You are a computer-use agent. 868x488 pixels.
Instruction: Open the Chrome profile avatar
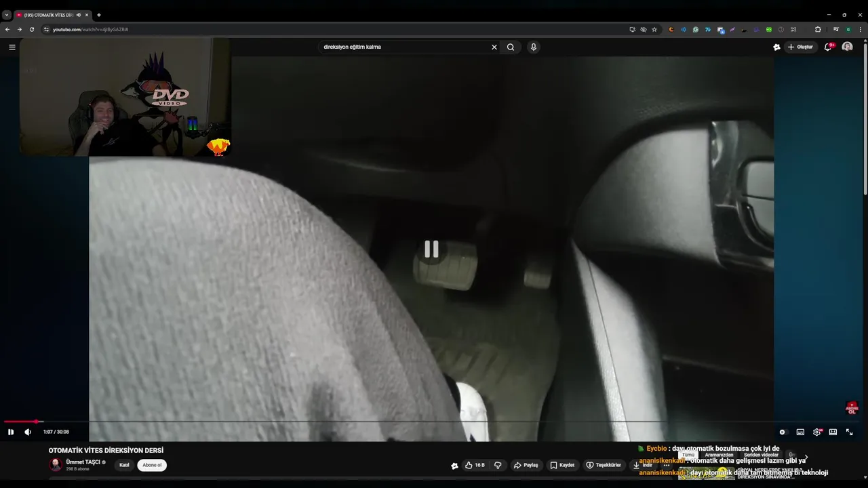(x=848, y=29)
